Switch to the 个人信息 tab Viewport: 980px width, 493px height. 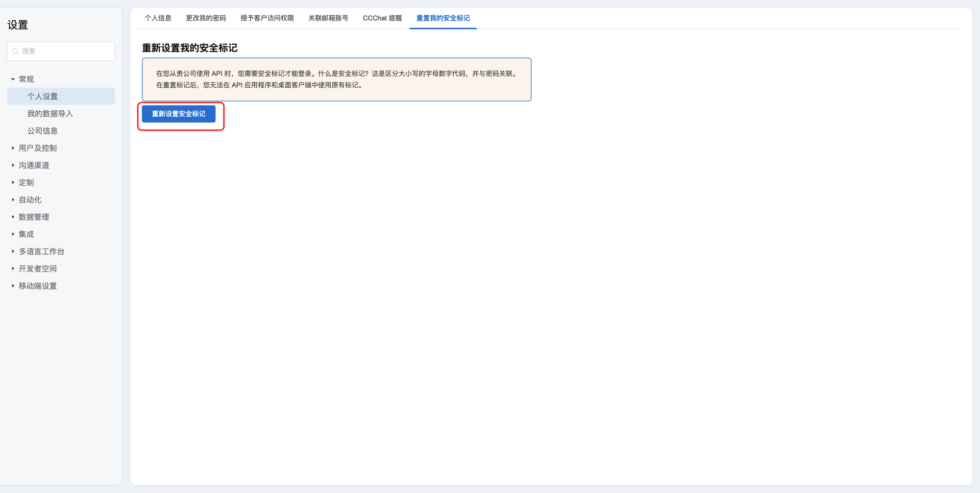pyautogui.click(x=158, y=18)
